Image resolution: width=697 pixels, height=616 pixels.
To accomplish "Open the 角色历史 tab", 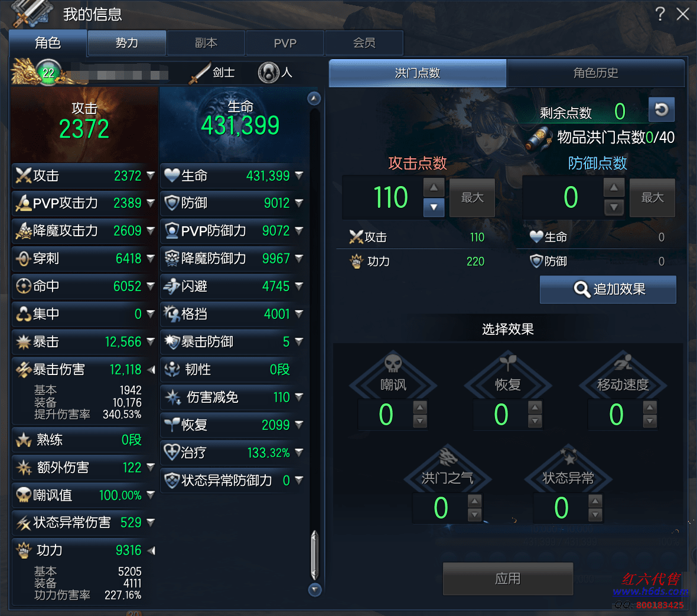I will pyautogui.click(x=595, y=73).
